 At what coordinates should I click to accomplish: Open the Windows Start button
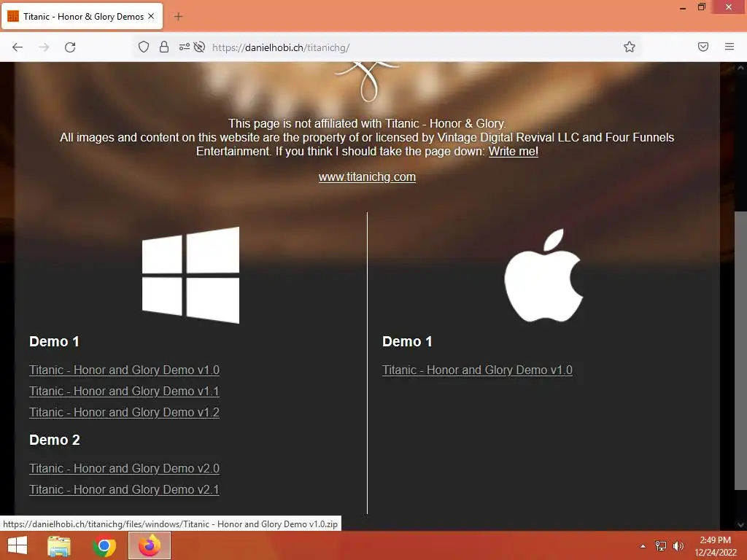click(x=18, y=545)
